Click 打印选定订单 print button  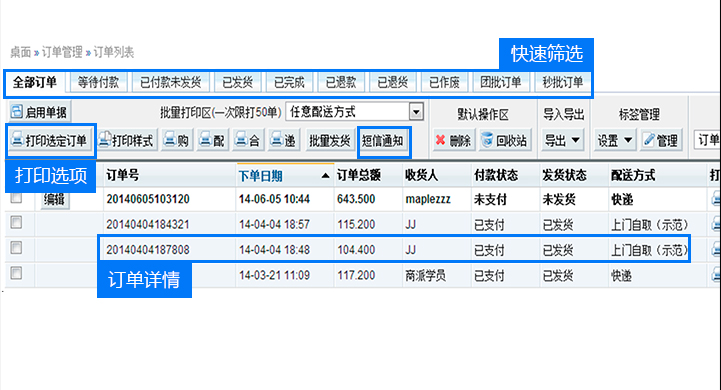click(50, 140)
